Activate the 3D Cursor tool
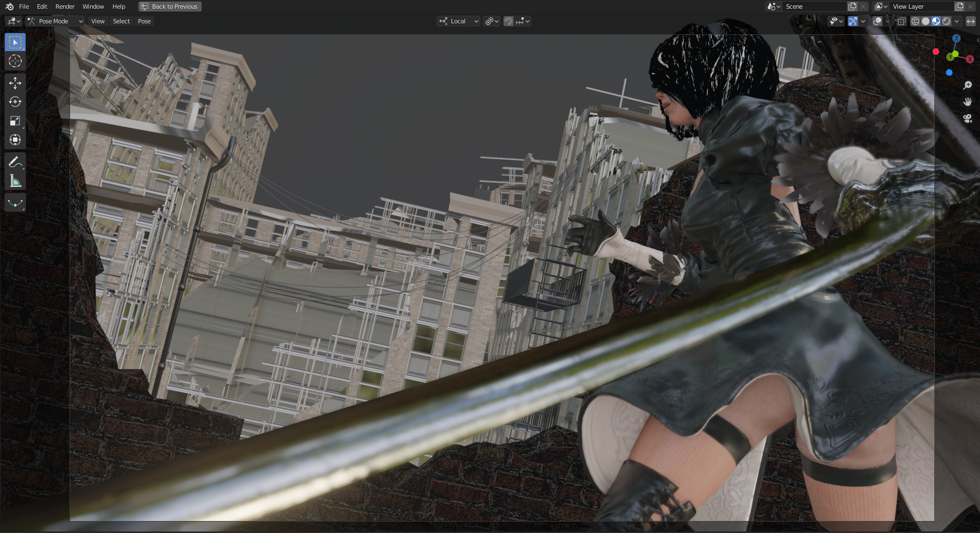Viewport: 980px width, 533px height. (x=15, y=61)
